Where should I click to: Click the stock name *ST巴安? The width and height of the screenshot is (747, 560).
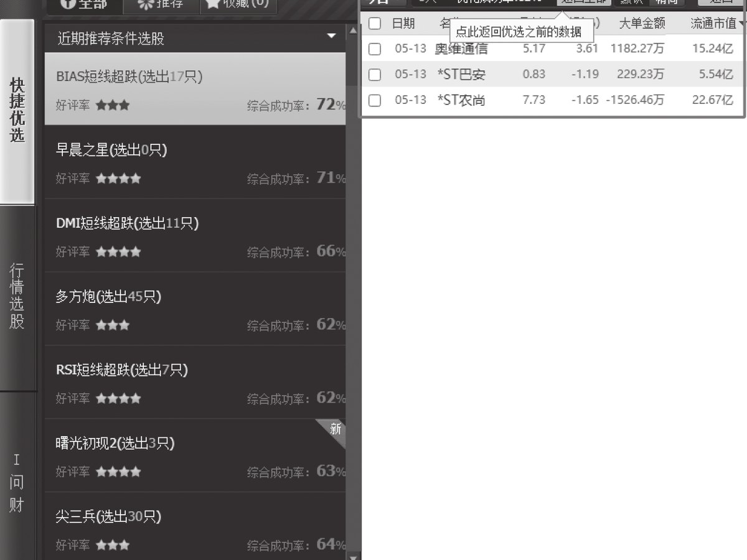click(x=461, y=75)
